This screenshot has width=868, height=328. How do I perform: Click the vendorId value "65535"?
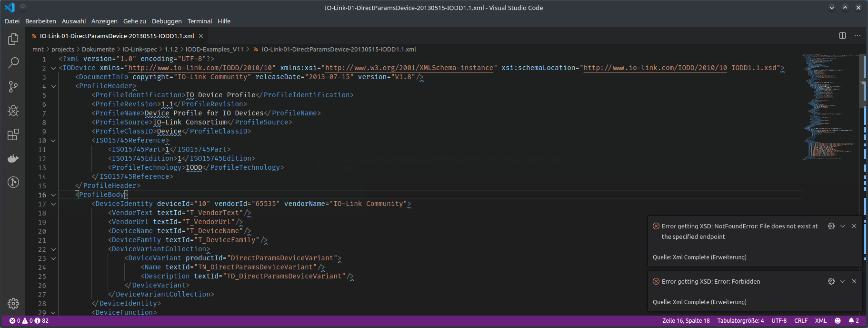(266, 204)
